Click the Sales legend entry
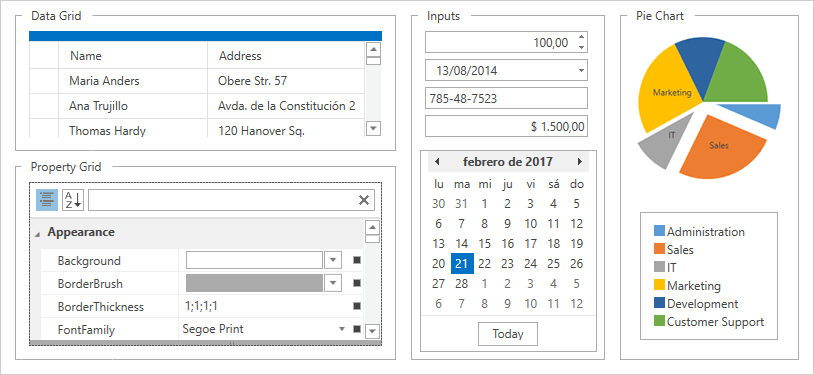The height and width of the screenshot is (375, 814). click(673, 250)
